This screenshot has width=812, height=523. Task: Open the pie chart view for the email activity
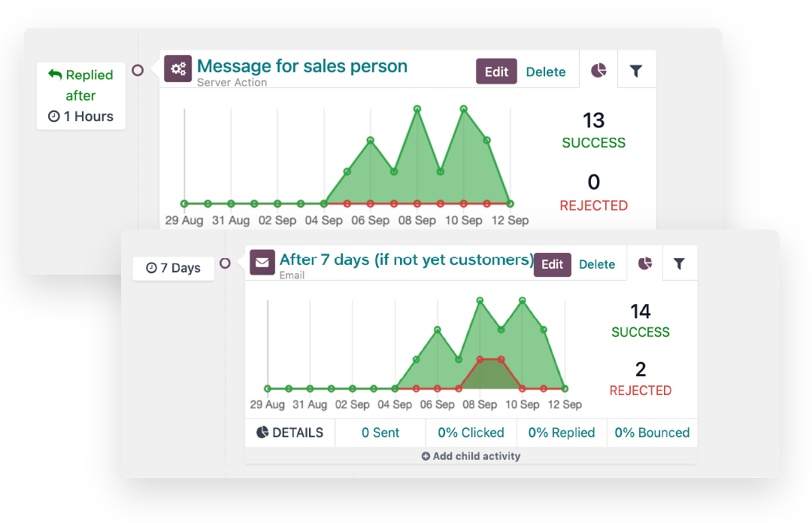pyautogui.click(x=645, y=263)
